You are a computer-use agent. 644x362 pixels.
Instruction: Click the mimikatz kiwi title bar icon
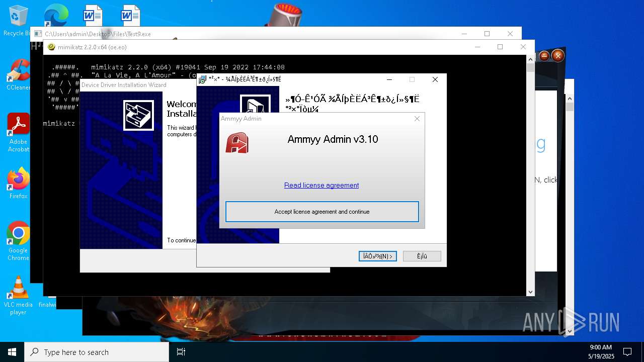coord(51,47)
